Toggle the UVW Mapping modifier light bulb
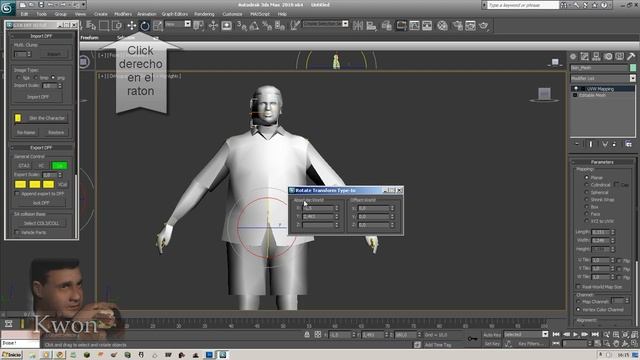The width and height of the screenshot is (640, 360). point(576,89)
